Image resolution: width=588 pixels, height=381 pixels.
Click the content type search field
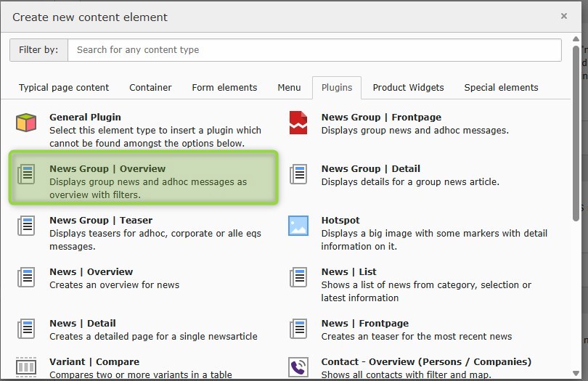click(x=314, y=50)
